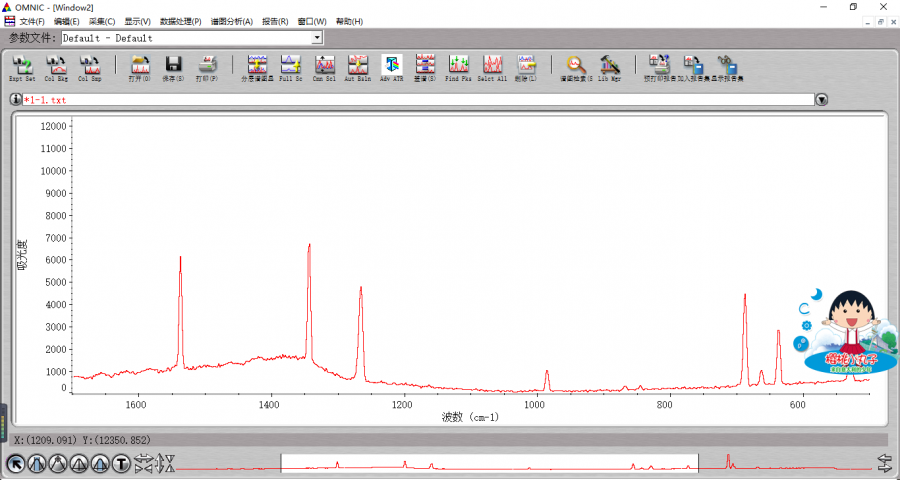The image size is (900, 480).
Task: Open the 窗口(W) menu
Action: pyautogui.click(x=312, y=21)
